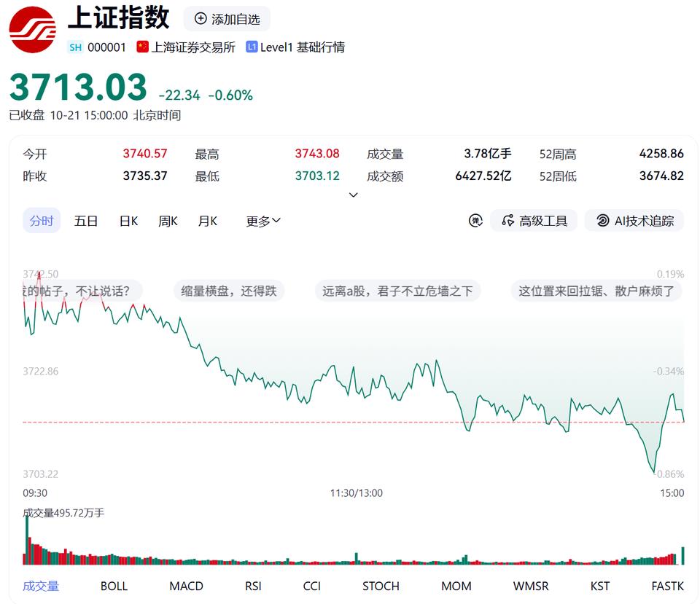Click the tall opening volume bar

pos(27,540)
